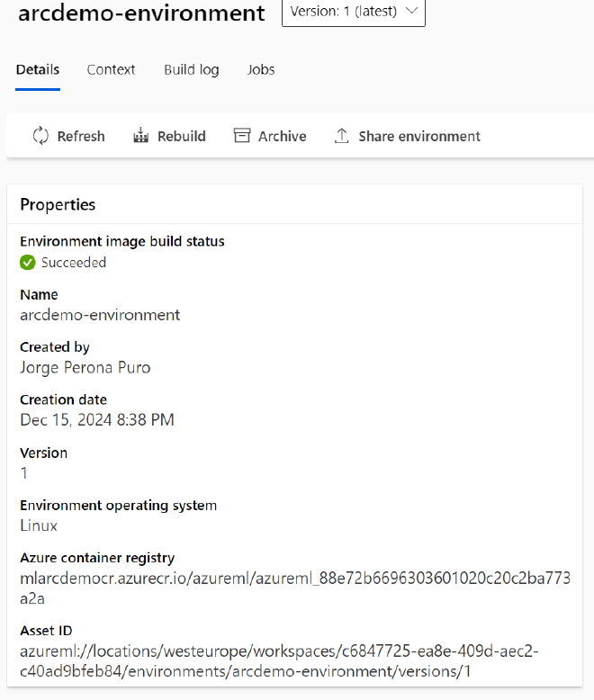Click the Version field label
The width and height of the screenshot is (594, 700).
click(x=44, y=453)
